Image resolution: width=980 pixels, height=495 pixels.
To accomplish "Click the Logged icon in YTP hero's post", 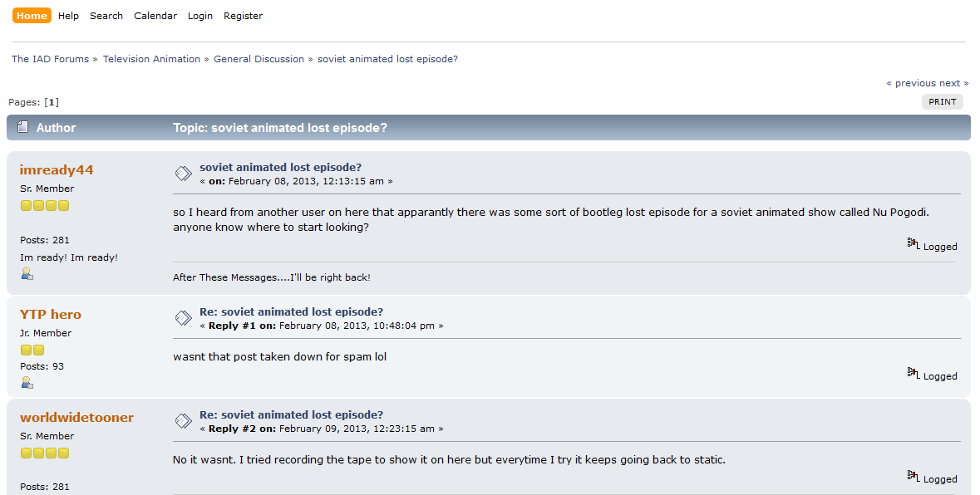I will pos(914,374).
